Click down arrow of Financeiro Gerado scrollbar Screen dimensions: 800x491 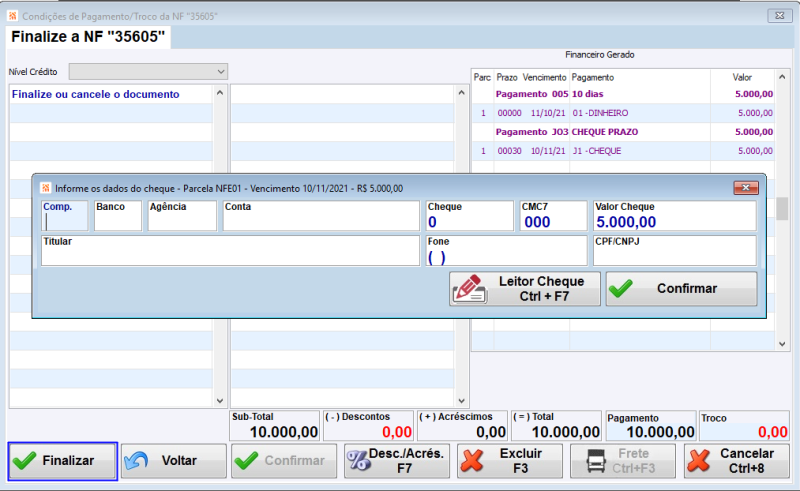click(x=782, y=344)
